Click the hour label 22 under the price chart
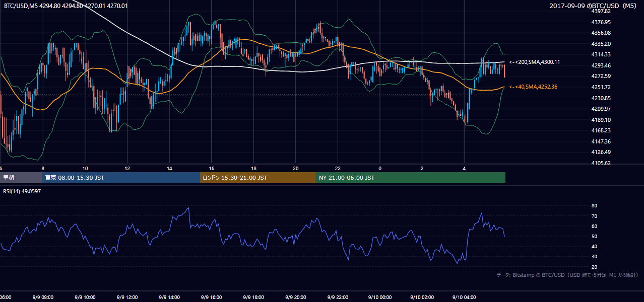Image resolution: width=644 pixels, height=302 pixels. tap(338, 168)
